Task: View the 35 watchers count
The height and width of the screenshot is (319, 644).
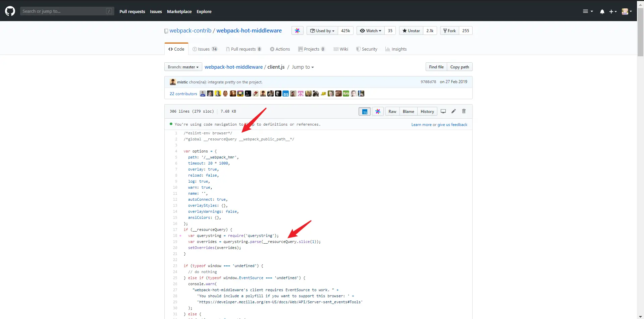Action: 390,30
